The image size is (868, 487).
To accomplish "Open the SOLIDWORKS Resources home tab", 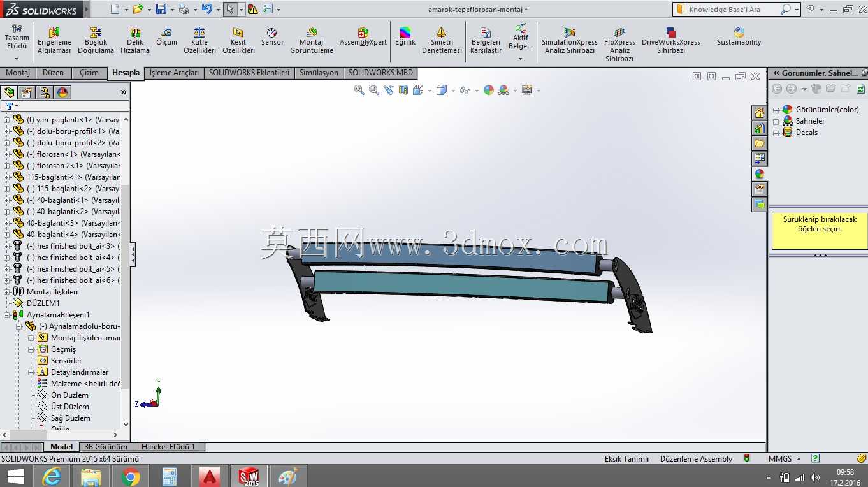I will (x=759, y=113).
